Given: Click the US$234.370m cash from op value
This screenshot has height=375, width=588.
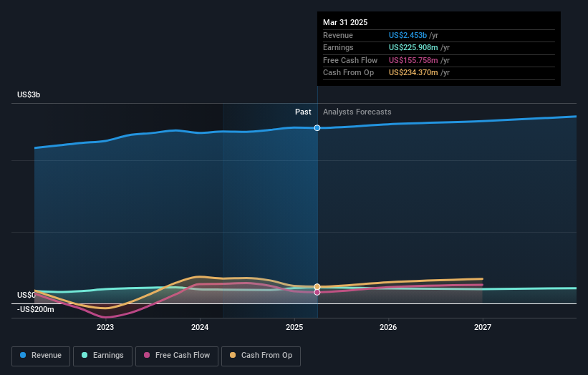Looking at the screenshot, I should tap(413, 73).
